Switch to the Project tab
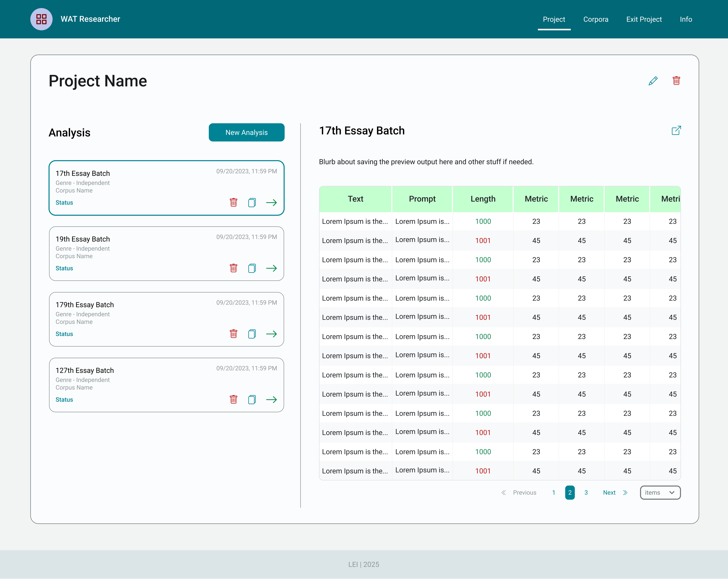Image resolution: width=728 pixels, height=579 pixels. pos(554,19)
